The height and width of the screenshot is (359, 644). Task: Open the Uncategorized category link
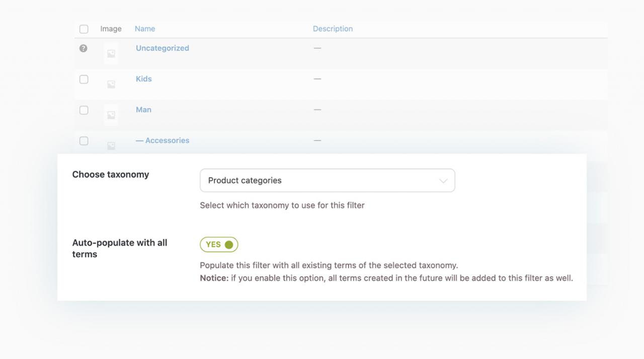coord(163,48)
